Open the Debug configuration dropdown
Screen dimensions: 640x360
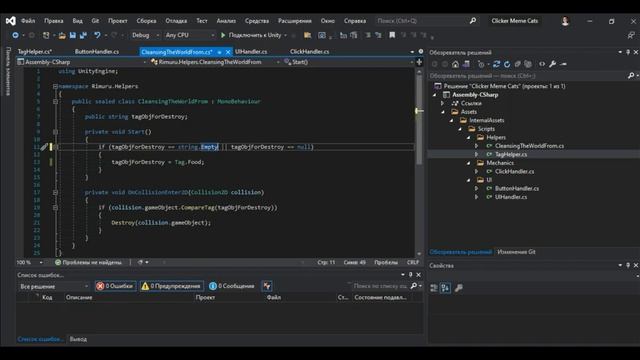pos(145,36)
